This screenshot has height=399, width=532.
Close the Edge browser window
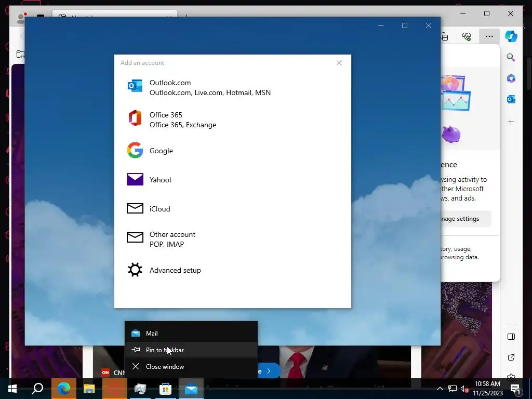pos(510,14)
